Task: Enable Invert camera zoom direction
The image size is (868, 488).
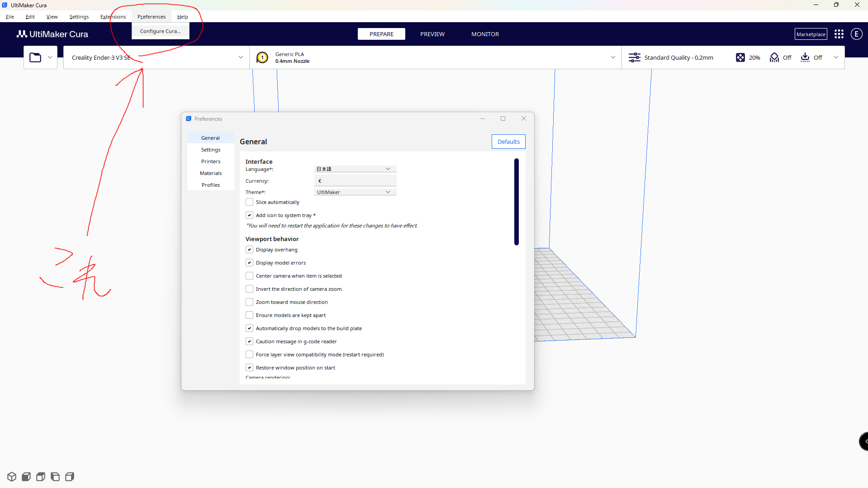Action: [x=250, y=289]
